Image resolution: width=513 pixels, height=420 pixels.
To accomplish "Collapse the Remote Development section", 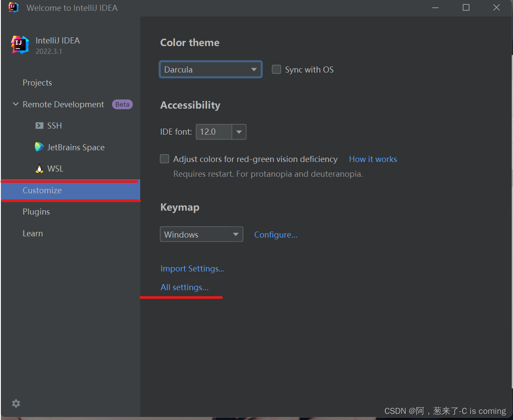I will [x=15, y=104].
